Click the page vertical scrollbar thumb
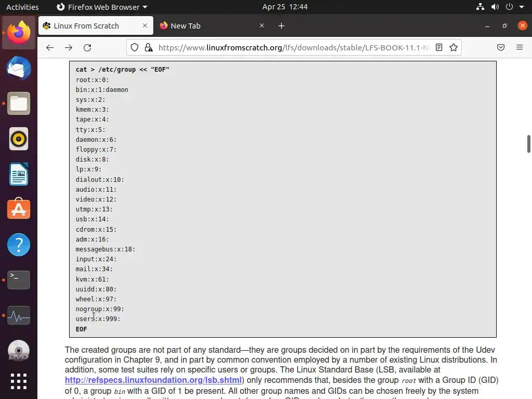532x399 pixels. click(x=528, y=144)
